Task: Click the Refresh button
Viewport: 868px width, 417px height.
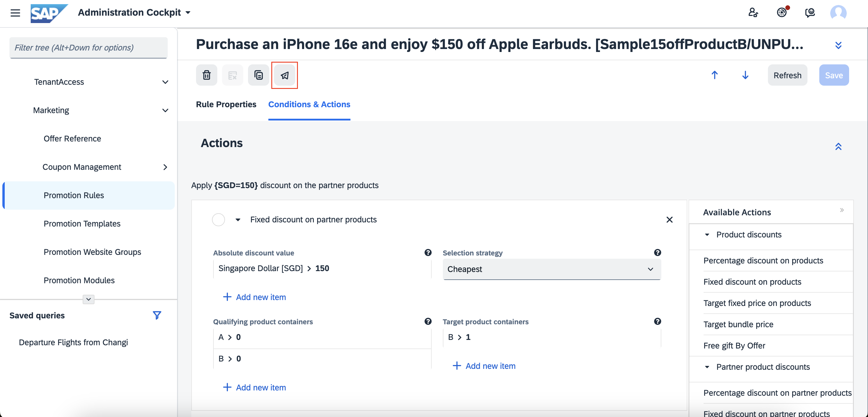Action: 787,75
